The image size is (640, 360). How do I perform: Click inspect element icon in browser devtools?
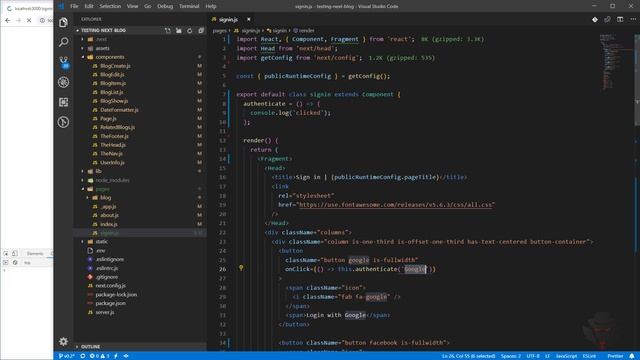pyautogui.click(x=6, y=253)
